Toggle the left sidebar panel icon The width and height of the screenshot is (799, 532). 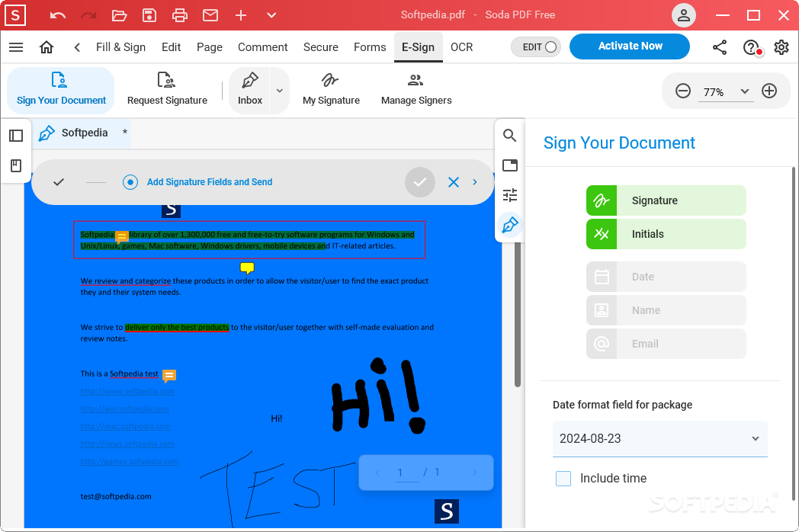[x=16, y=136]
